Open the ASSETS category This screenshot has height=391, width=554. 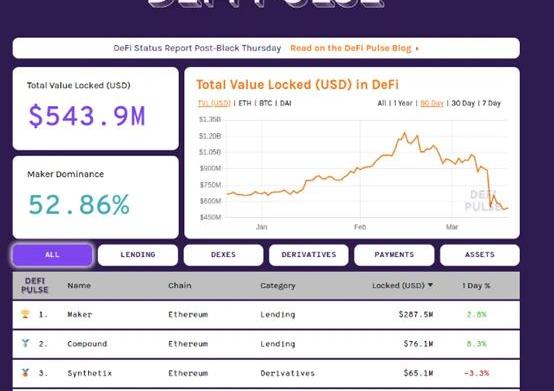tap(480, 255)
